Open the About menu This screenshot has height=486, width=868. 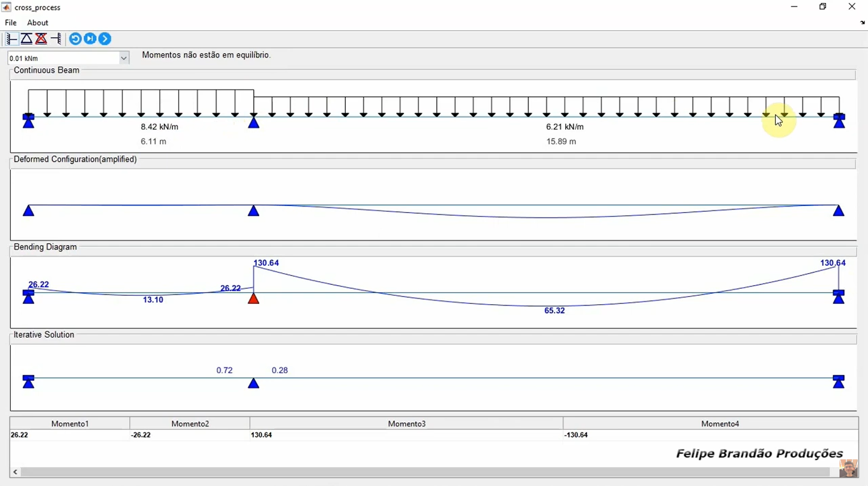click(38, 23)
